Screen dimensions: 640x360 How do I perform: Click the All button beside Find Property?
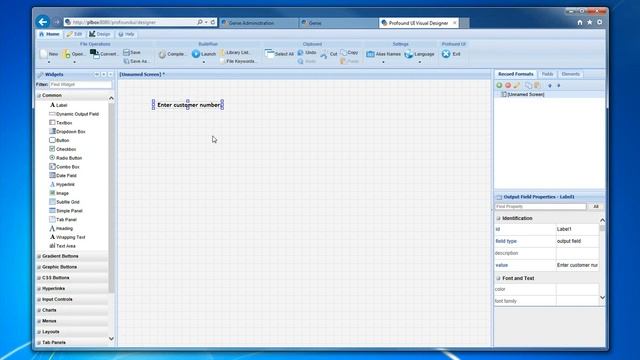596,207
